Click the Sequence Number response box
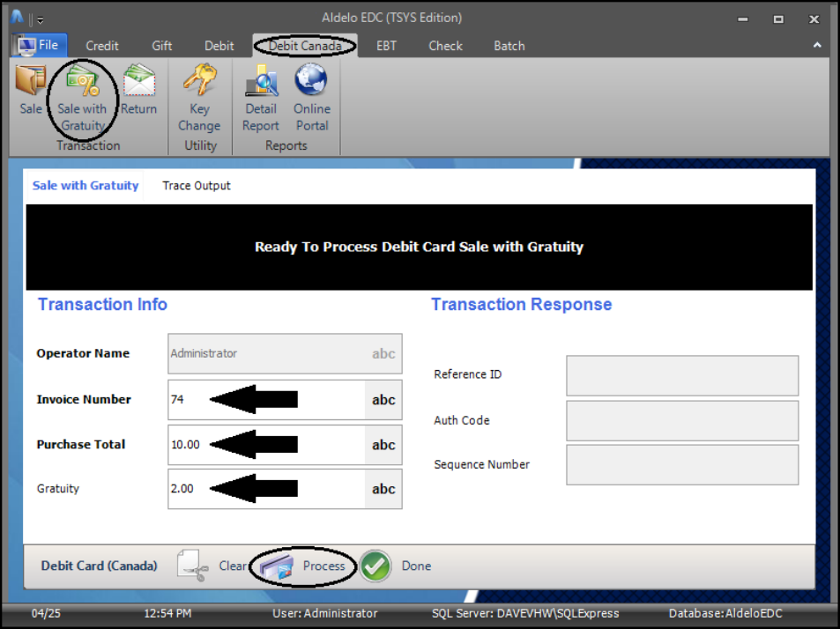 (682, 464)
